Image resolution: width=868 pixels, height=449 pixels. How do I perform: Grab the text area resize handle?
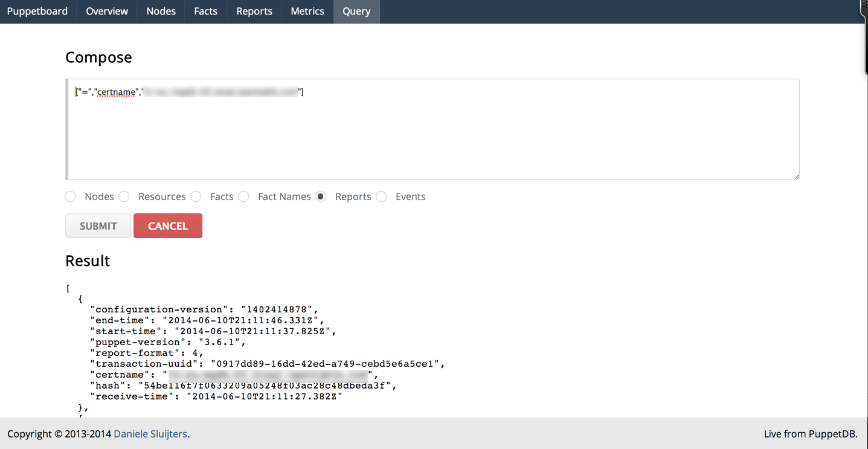coord(796,176)
